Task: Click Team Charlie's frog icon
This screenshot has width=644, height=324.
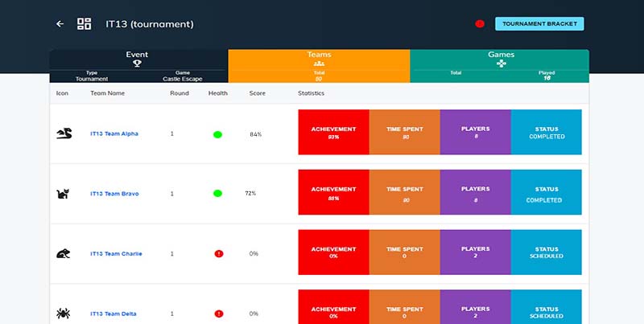Action: [64, 253]
